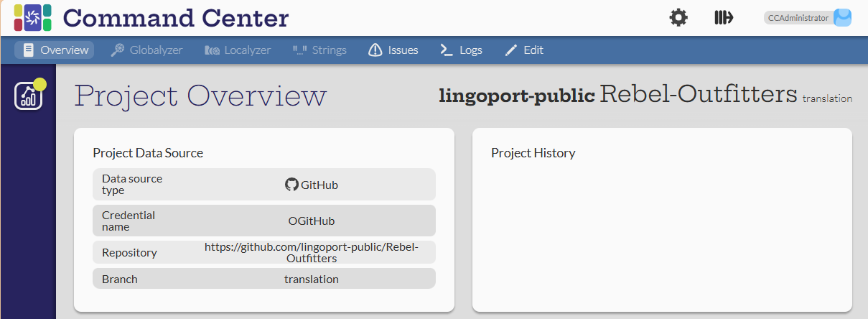Go to the Strings tab
Viewport: 868px width, 319px height.
click(x=319, y=50)
